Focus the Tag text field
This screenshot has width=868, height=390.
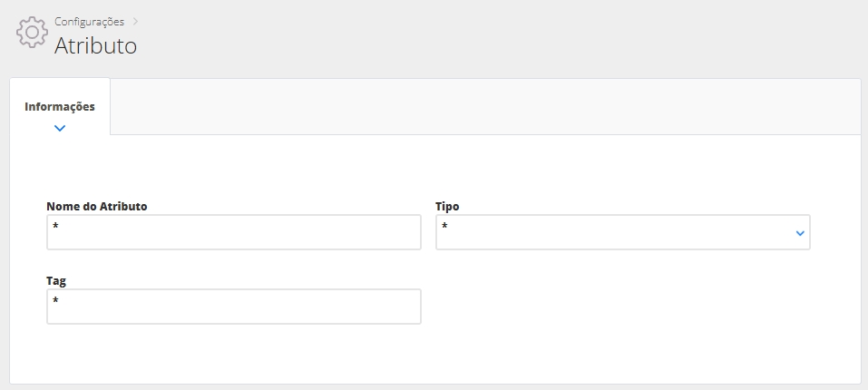[234, 307]
